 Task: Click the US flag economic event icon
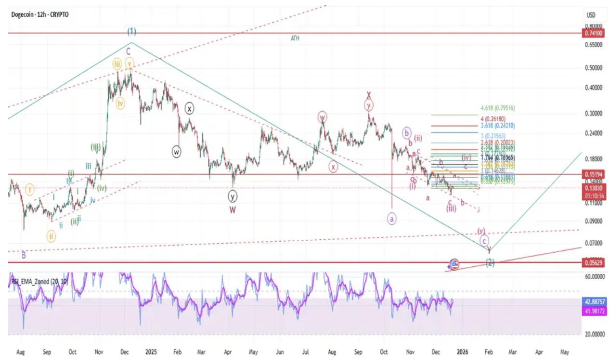point(454,264)
